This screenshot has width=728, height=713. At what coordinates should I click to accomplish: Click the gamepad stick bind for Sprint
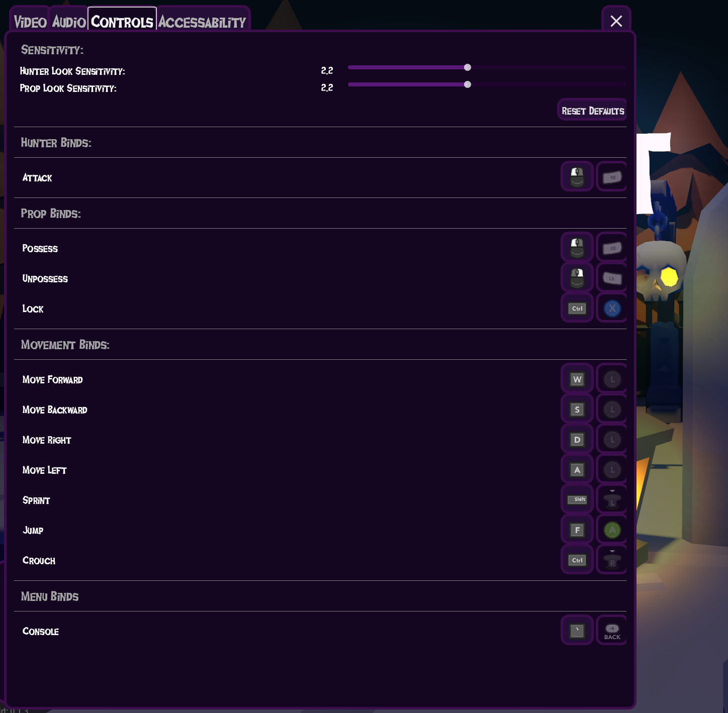611,499
